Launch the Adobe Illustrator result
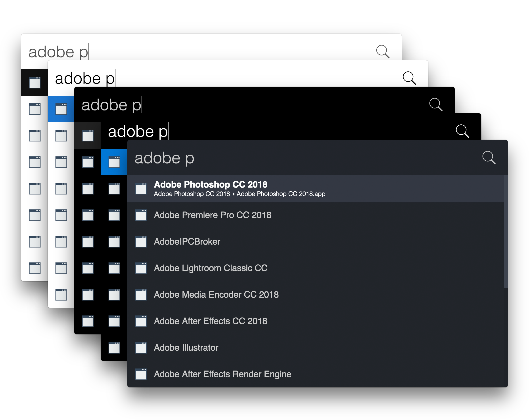529x420 pixels. [316, 348]
